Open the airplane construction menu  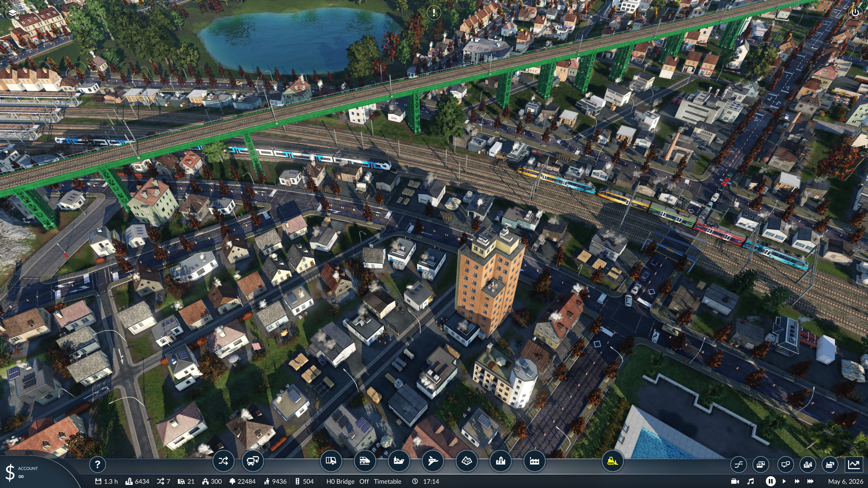(433, 461)
